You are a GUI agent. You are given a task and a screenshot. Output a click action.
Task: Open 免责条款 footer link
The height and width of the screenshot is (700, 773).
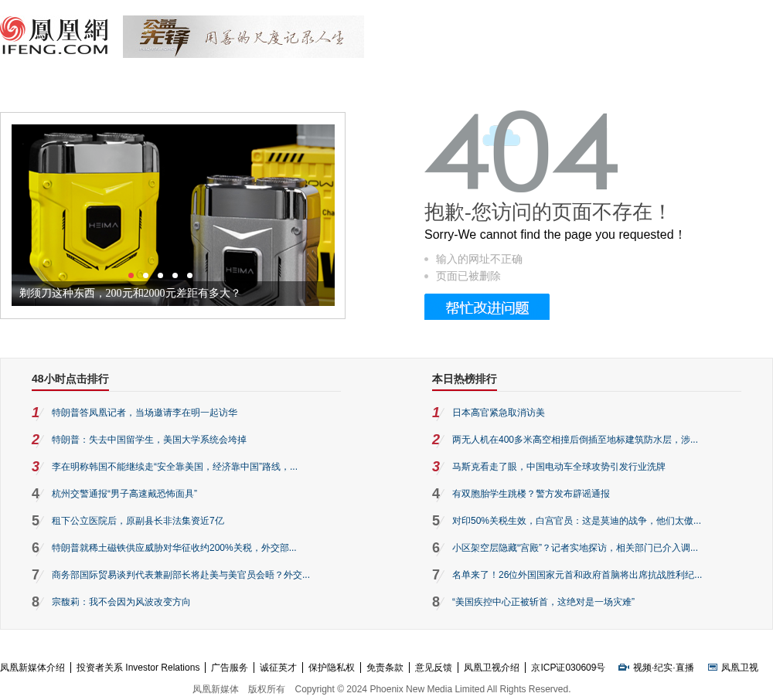click(x=384, y=668)
